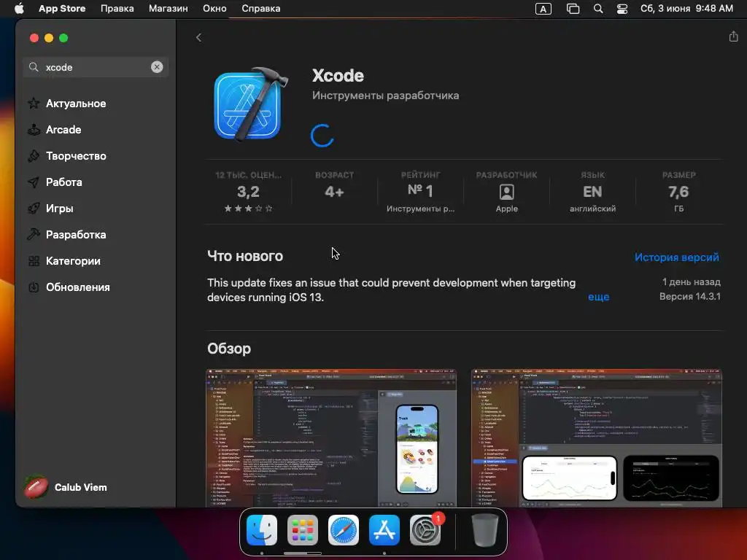Click the xcode search field
The width and height of the screenshot is (747, 560).
(x=96, y=67)
